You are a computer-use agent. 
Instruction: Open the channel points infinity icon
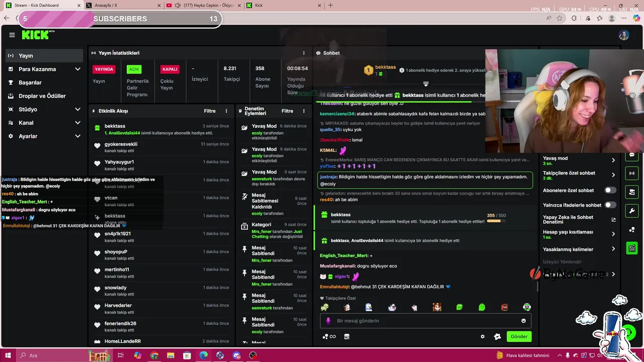pos(330,337)
